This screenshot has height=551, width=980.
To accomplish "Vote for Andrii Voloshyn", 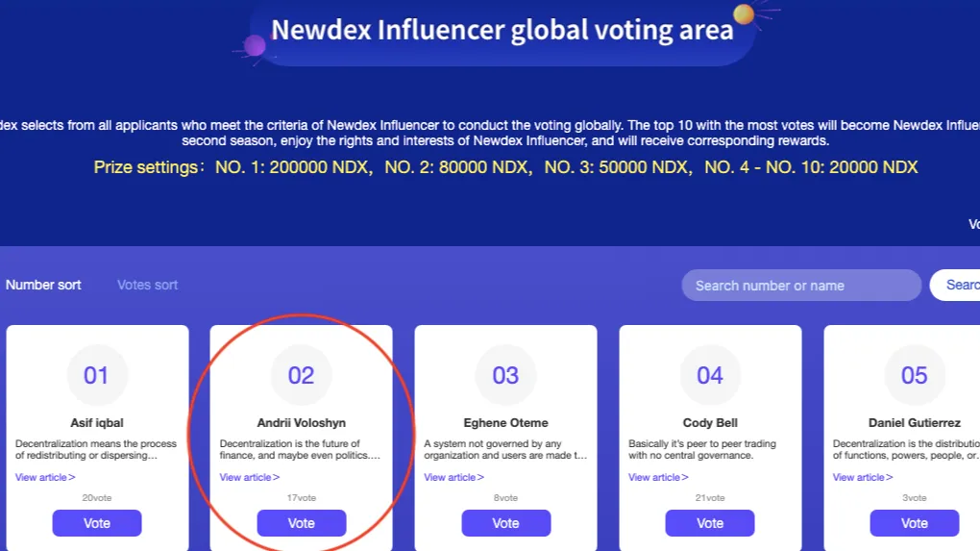I will (x=302, y=523).
